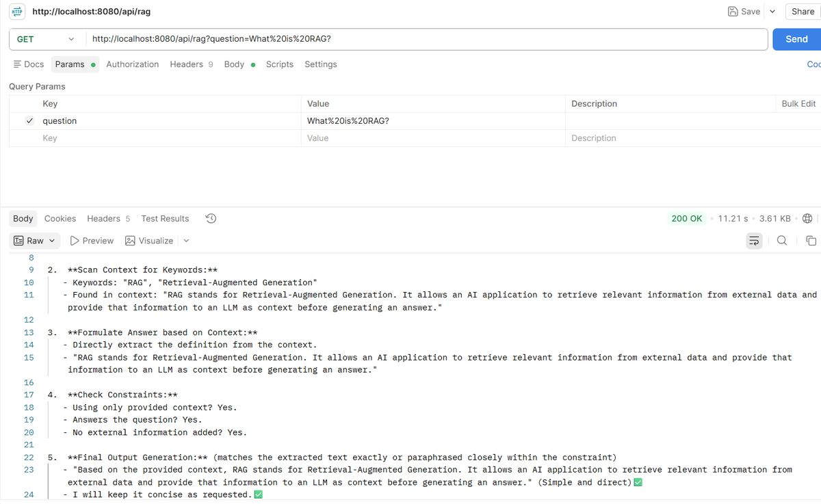Screen dimensions: 821x504
Task: Click the HTTP request type icon
Action: tap(18, 12)
